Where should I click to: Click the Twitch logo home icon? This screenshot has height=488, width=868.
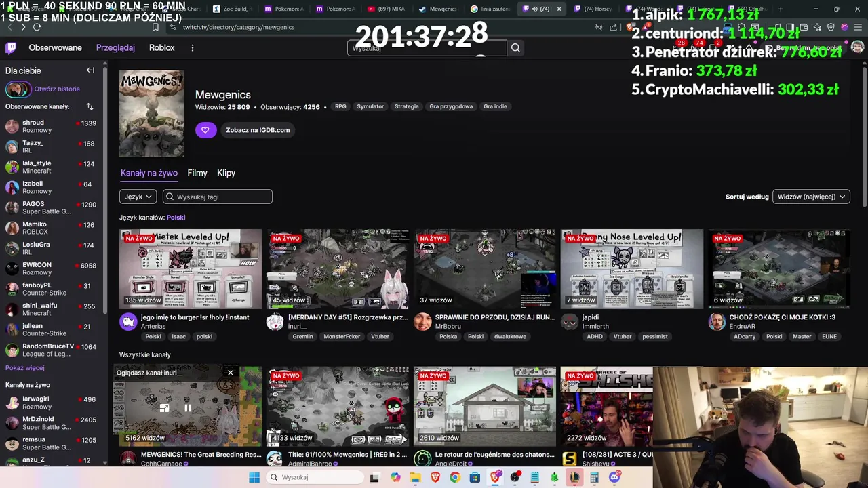(x=11, y=48)
